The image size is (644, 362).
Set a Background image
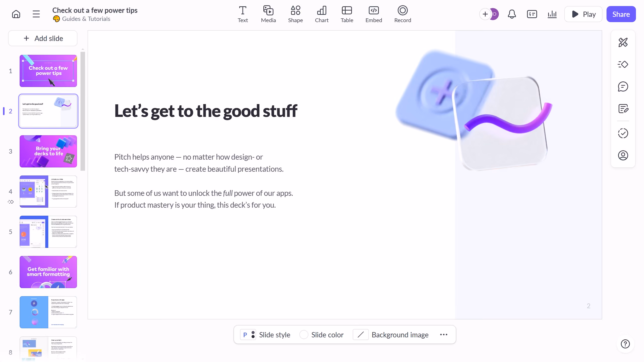coord(391,335)
